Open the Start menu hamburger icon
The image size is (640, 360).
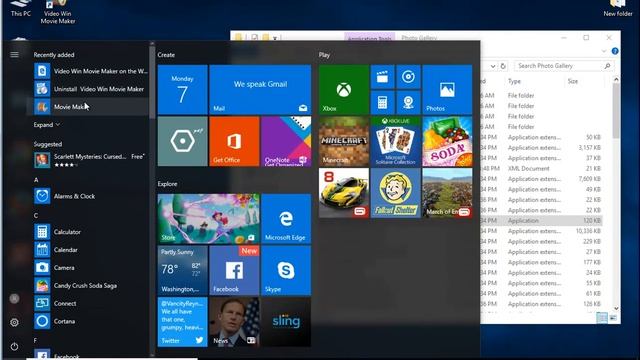pos(14,54)
